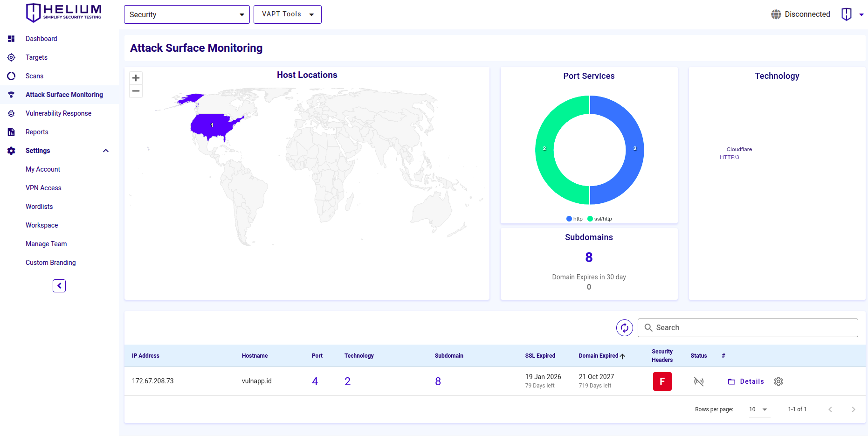Collapse the Settings submenu chevron
Screen dimensions: 868x436
pos(106,151)
